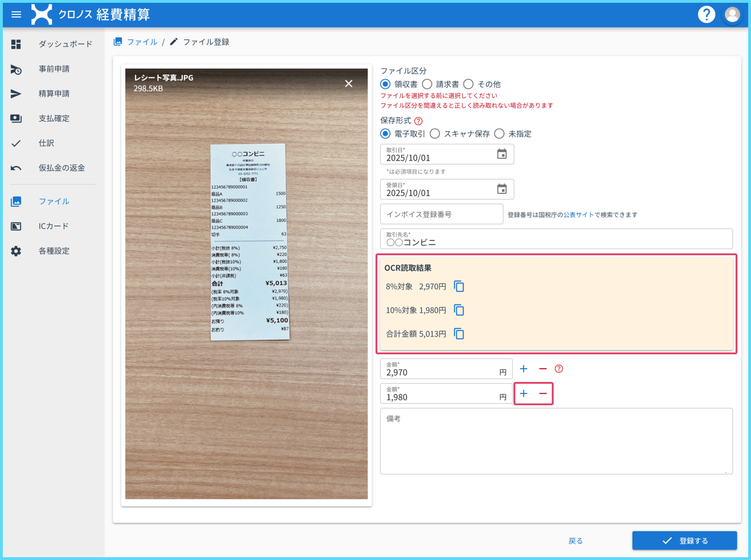751x560 pixels.
Task: Click the help question mark in header
Action: [x=706, y=14]
